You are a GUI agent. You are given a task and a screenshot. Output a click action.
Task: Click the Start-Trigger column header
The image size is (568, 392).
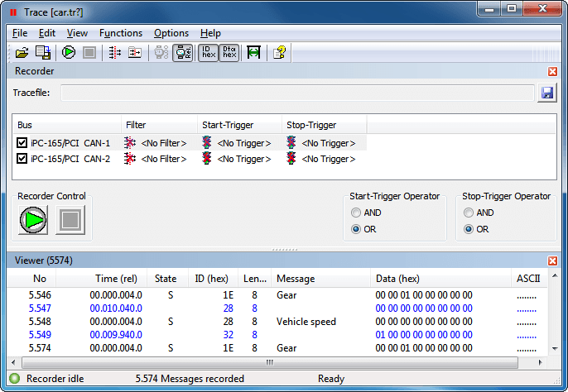239,125
